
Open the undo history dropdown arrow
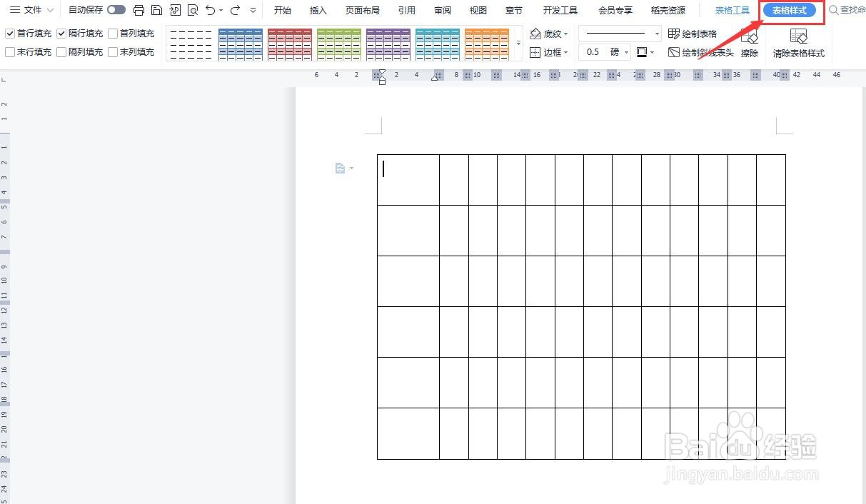[x=221, y=10]
